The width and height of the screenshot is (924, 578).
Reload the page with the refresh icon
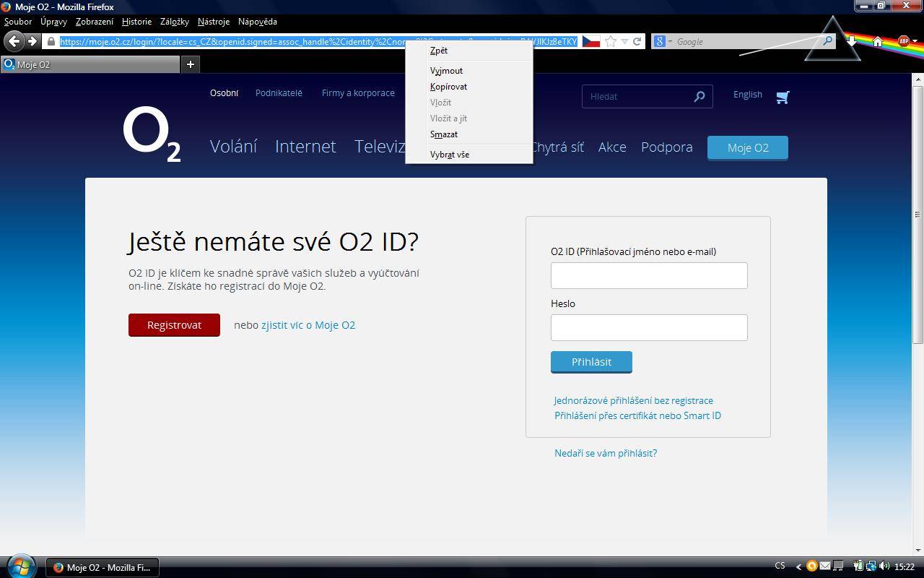[x=637, y=41]
